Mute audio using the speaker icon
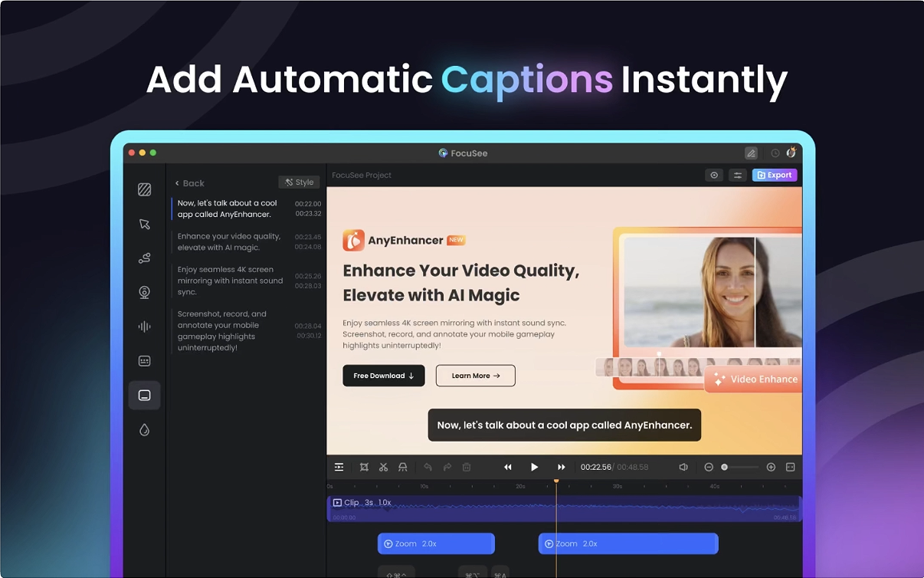Image resolution: width=924 pixels, height=578 pixels. tap(683, 467)
